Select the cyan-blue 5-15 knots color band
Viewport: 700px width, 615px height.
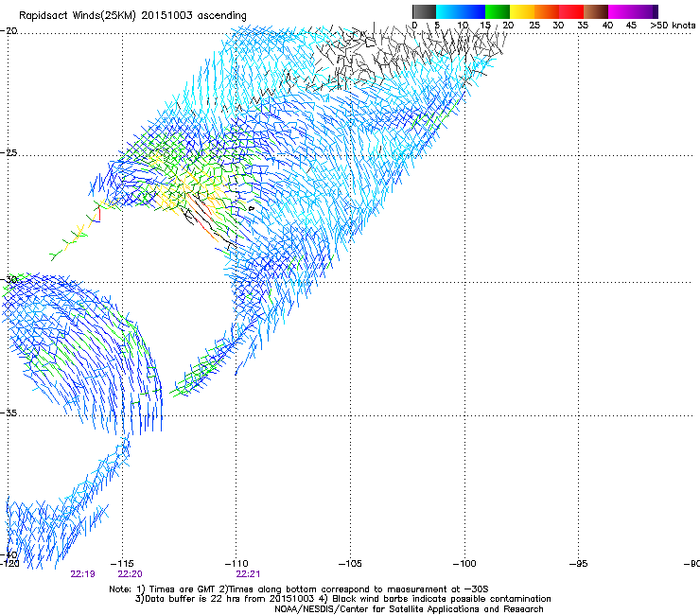coord(461,11)
